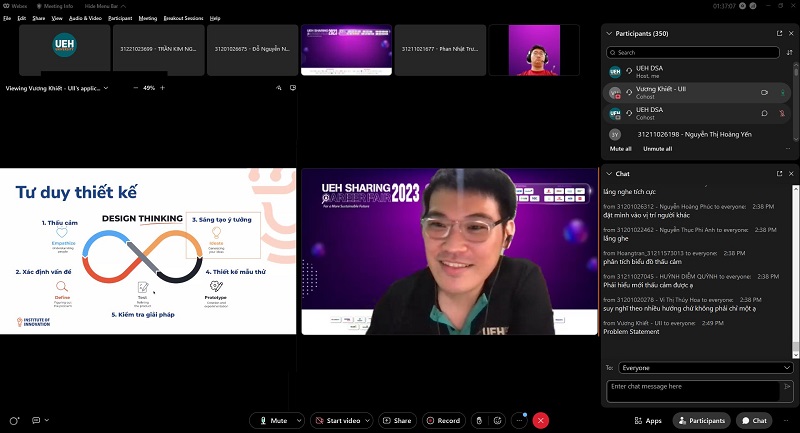Open the Meeting menu
The image size is (800, 433).
tap(148, 18)
